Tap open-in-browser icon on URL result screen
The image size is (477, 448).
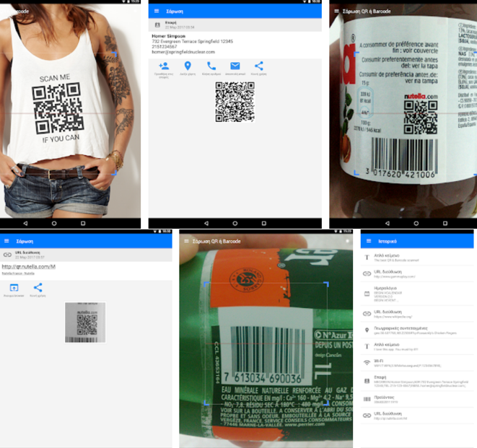pyautogui.click(x=14, y=287)
